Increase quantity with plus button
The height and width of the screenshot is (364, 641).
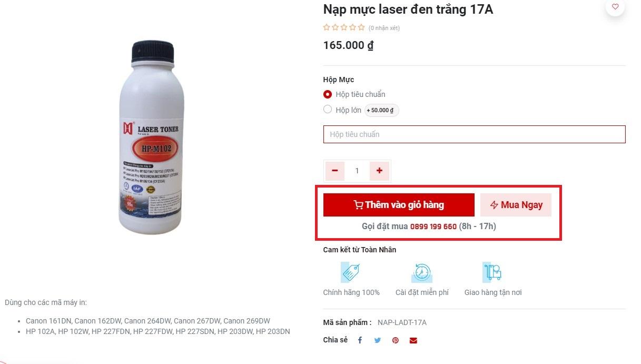(x=379, y=171)
